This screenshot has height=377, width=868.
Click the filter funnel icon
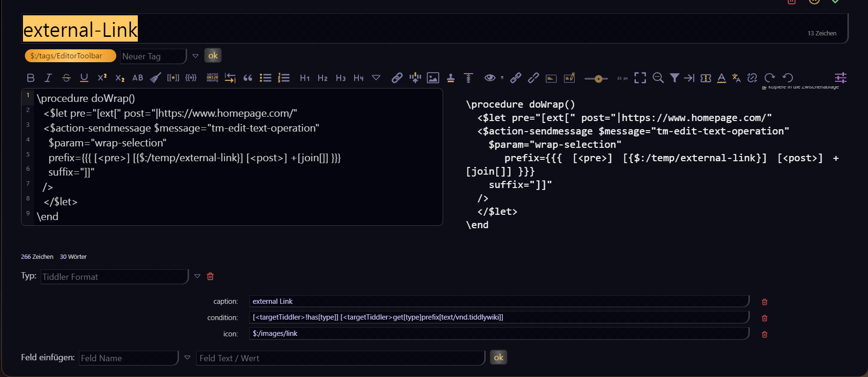[x=674, y=78]
